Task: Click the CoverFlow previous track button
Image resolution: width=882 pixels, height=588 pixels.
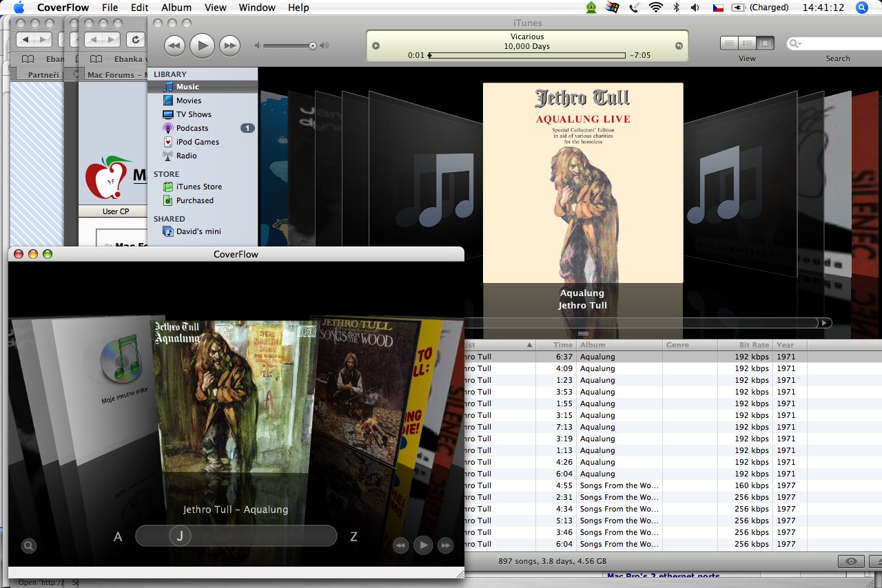Action: 400,545
